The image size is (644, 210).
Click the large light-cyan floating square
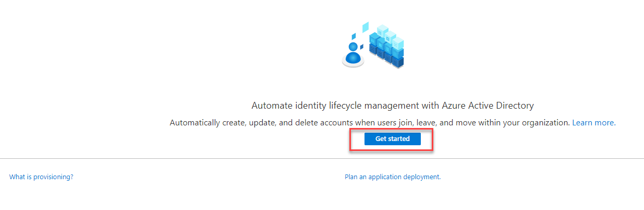click(x=366, y=27)
